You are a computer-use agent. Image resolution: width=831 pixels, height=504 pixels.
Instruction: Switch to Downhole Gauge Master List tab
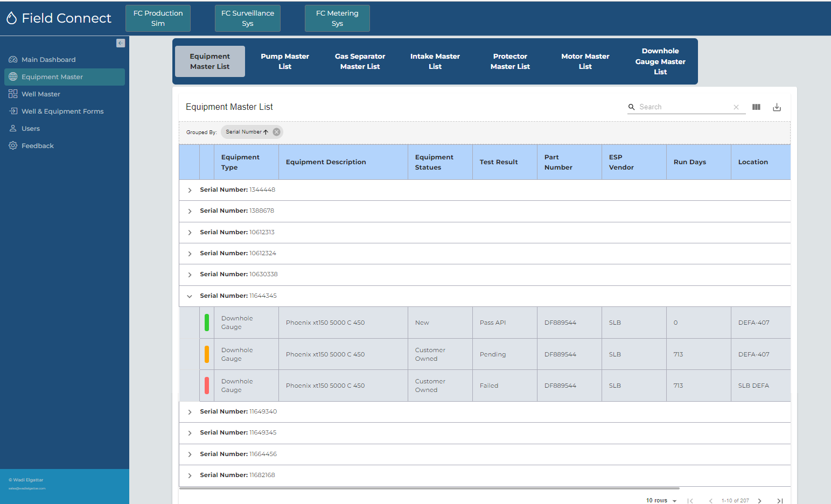coord(660,61)
